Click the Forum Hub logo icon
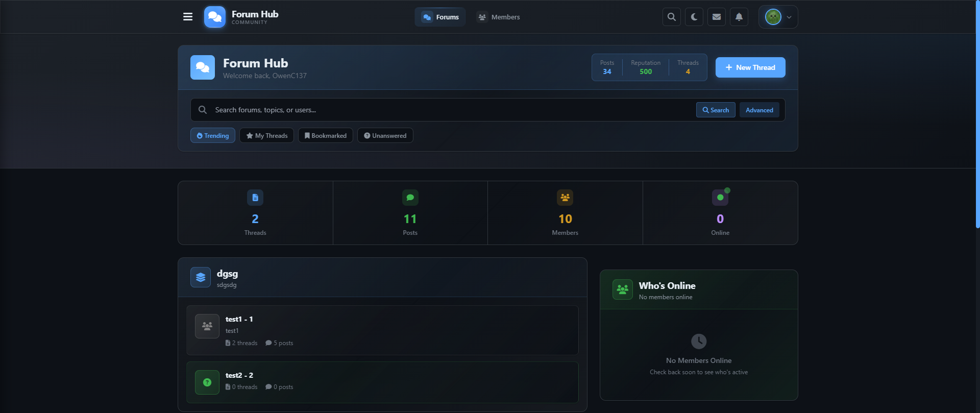980x413 pixels. click(x=214, y=17)
